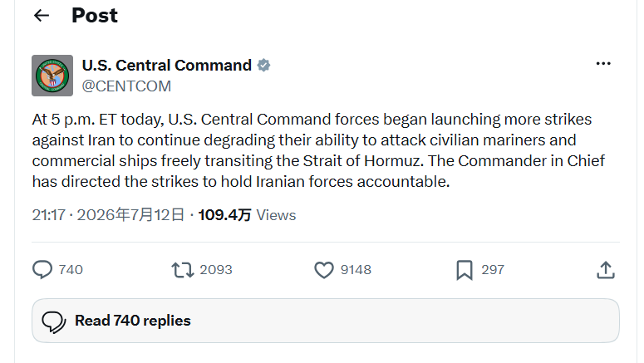Click the 9148 likes count

(x=356, y=270)
